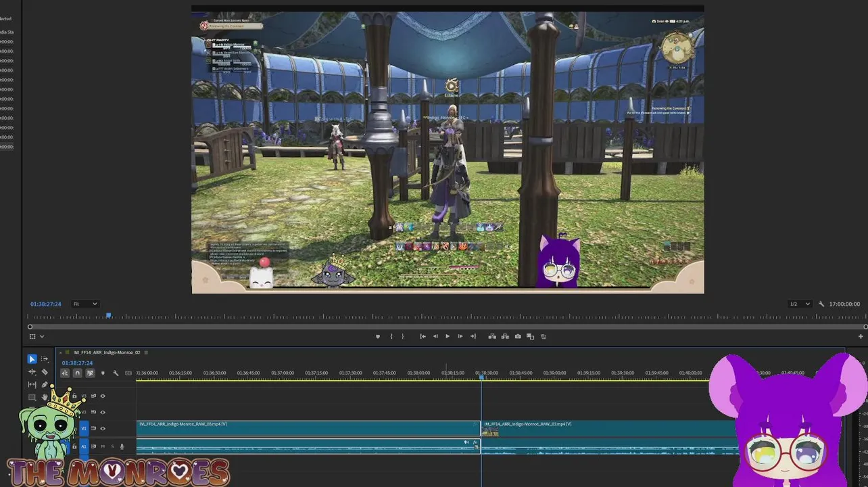
Task: Click the Program Monitor playhead marker
Action: click(x=108, y=316)
